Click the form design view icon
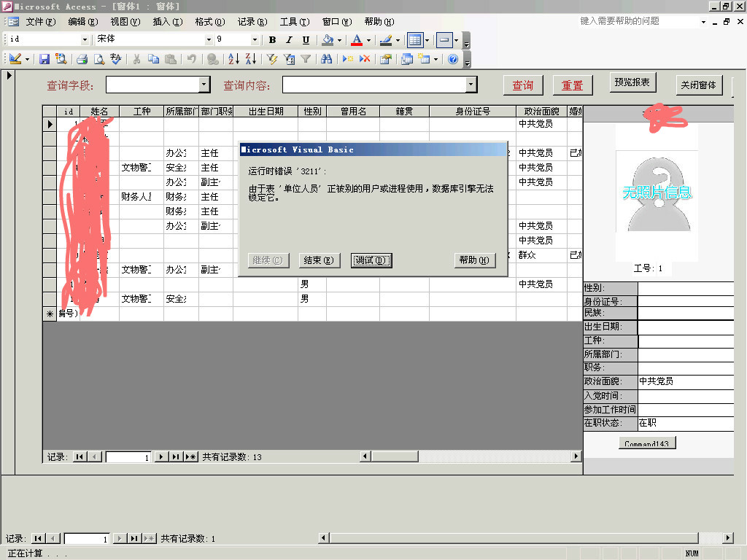The height and width of the screenshot is (560, 747). click(x=15, y=58)
